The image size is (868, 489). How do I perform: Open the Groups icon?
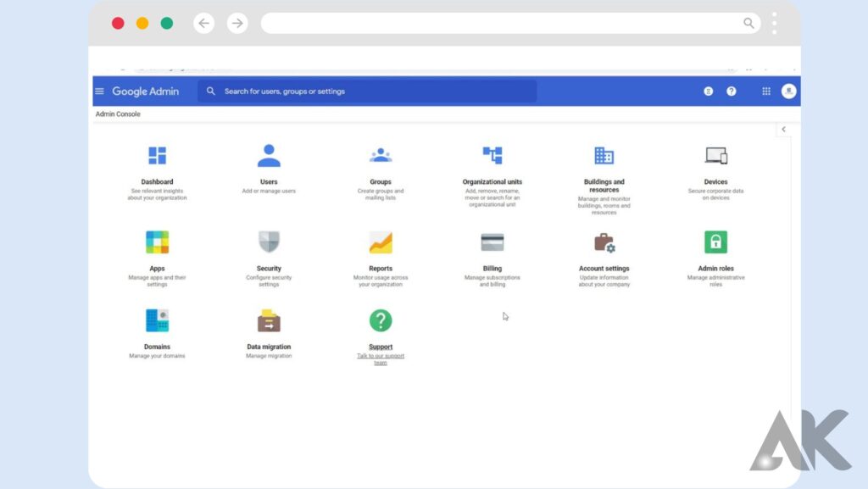(381, 155)
